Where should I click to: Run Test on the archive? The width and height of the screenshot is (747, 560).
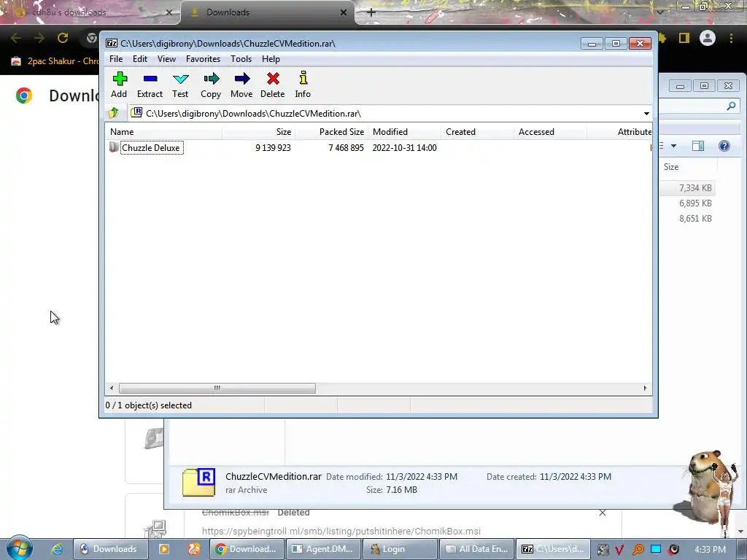coord(181,85)
